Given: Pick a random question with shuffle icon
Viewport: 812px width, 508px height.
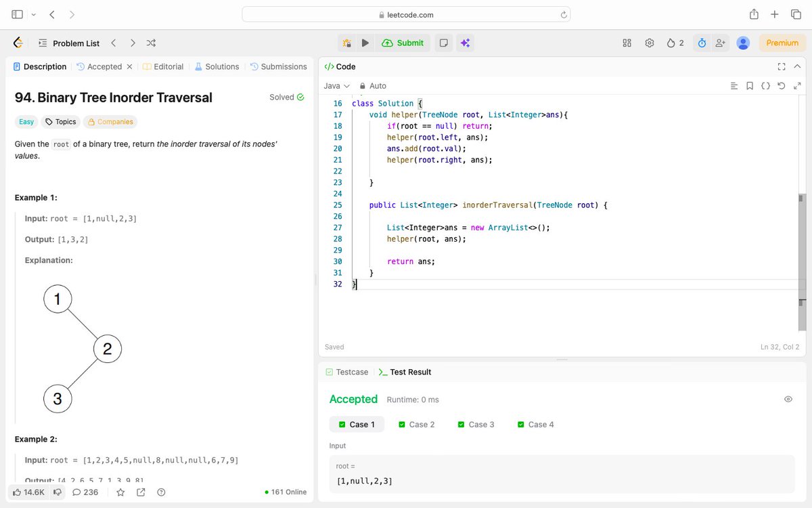Looking at the screenshot, I should (151, 42).
